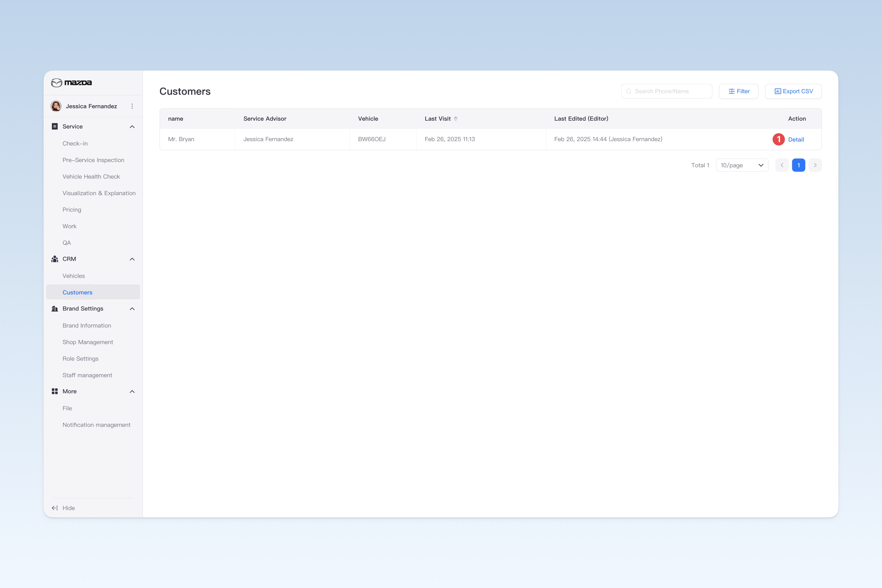This screenshot has height=588, width=882.
Task: Hide the sidebar with the arrow icon
Action: (55, 508)
